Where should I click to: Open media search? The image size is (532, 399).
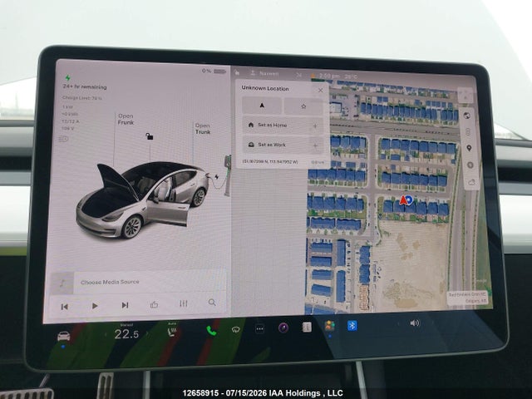[212, 302]
